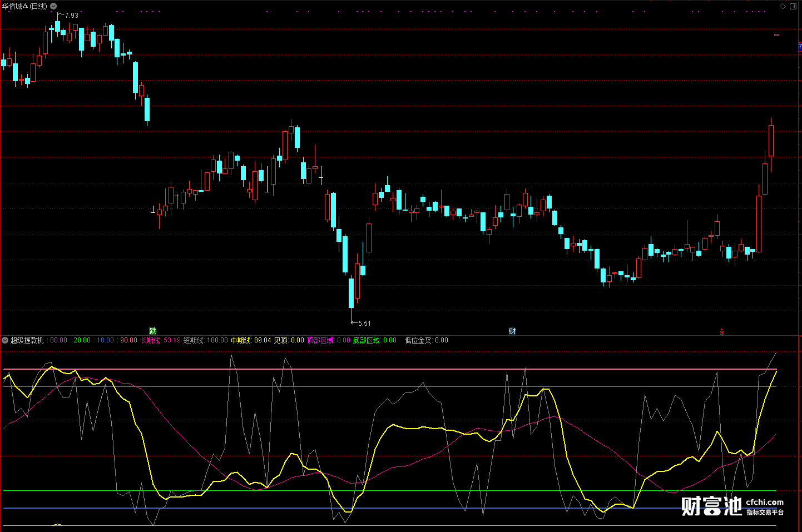The height and width of the screenshot is (532, 802).
Task: Click the cfchi.com watermark link
Action: point(765,503)
